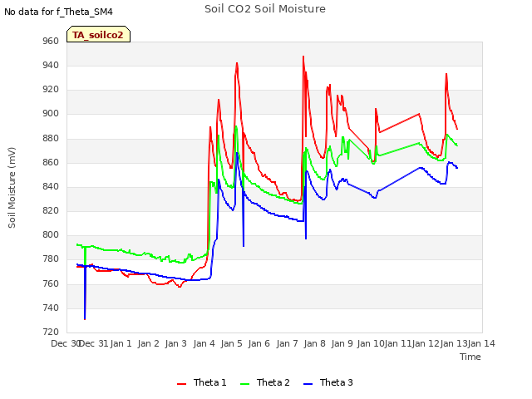The height and width of the screenshot is (399, 532).
Task: Click the Jan 5 x-axis date label
Action: [x=231, y=343]
